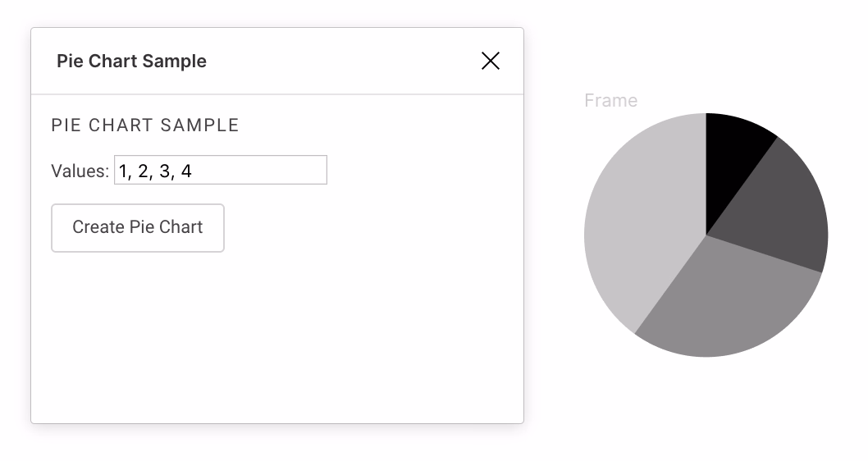The image size is (868, 461).
Task: Select the dark gray pie slice
Action: tap(785, 213)
